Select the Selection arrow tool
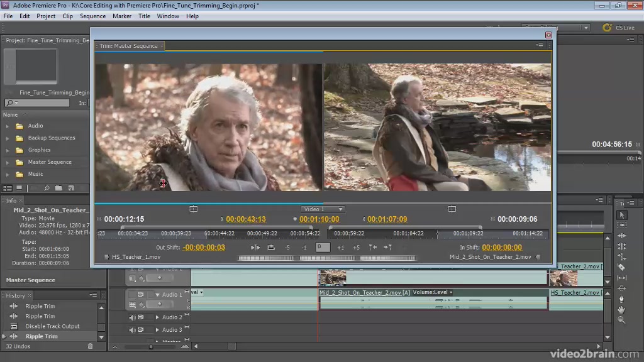The width and height of the screenshot is (644, 362). 622,215
